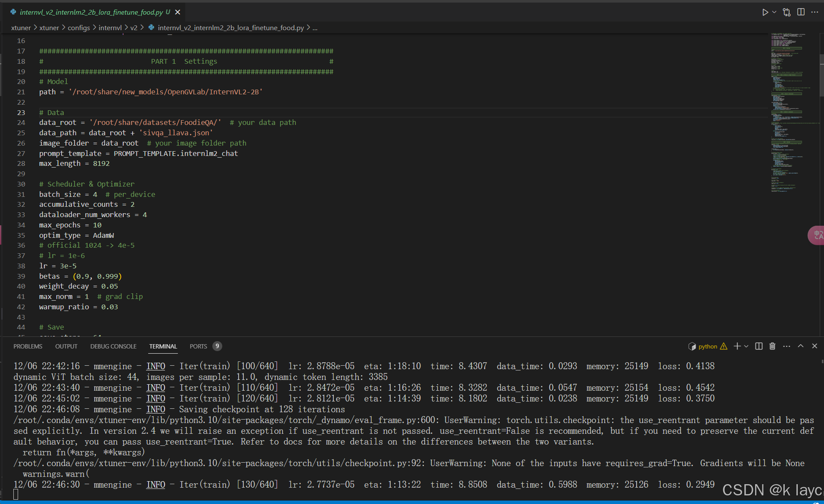
Task: Click breadcrumb ellipsis symbol item
Action: 315,28
